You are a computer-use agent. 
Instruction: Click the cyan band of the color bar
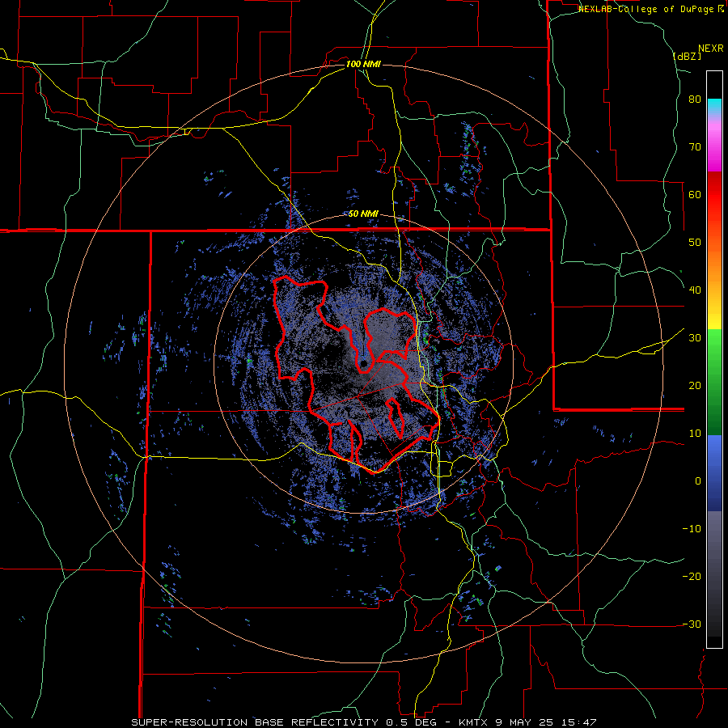714,104
